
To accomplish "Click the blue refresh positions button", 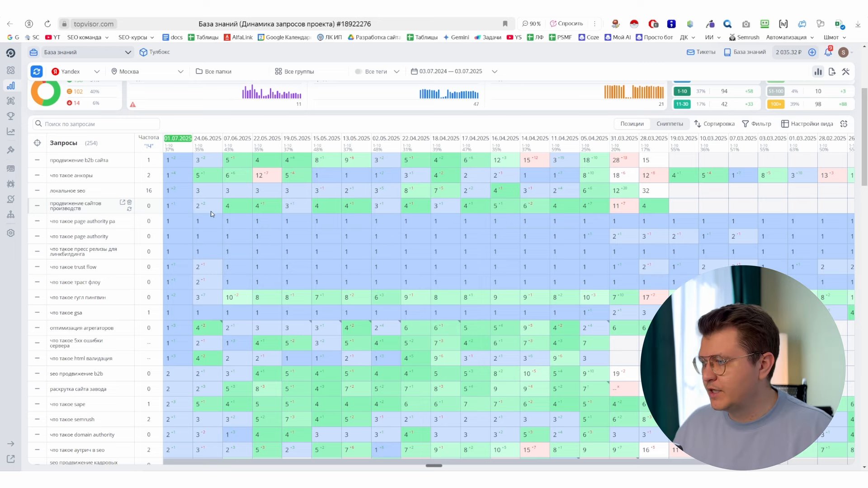I will 37,71.
